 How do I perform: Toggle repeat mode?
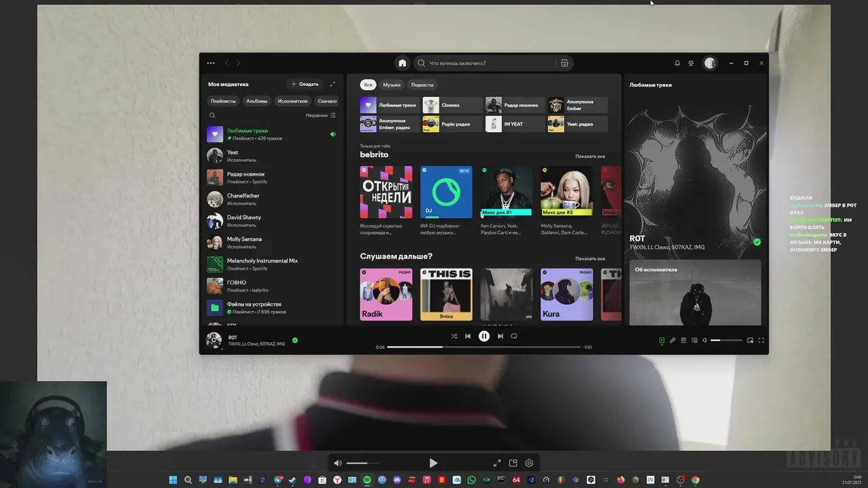coord(514,336)
